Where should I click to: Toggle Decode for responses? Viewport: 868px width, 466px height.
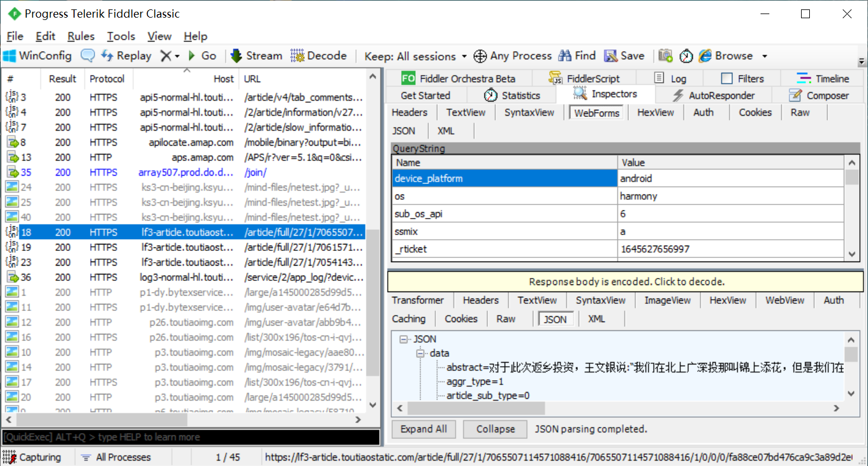[x=319, y=55]
